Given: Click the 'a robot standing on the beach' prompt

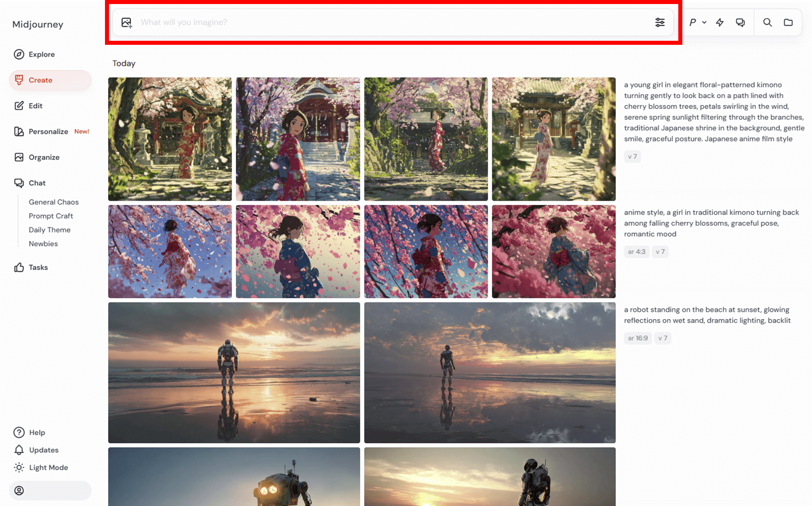Looking at the screenshot, I should click(707, 315).
